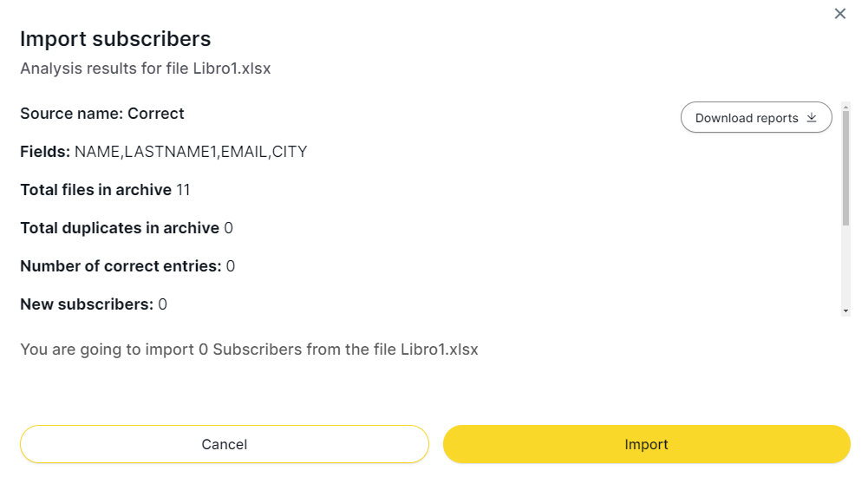868x477 pixels.
Task: Click the Number of correct entries row
Action: coord(127,266)
